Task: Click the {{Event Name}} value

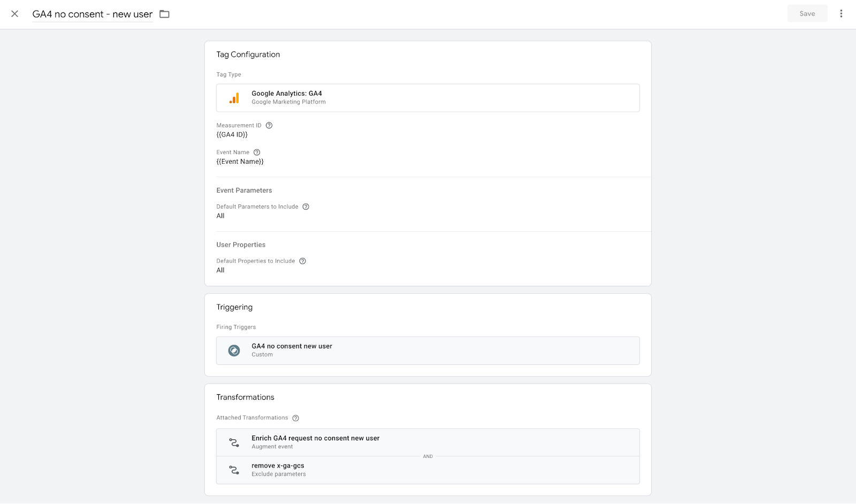Action: point(240,162)
